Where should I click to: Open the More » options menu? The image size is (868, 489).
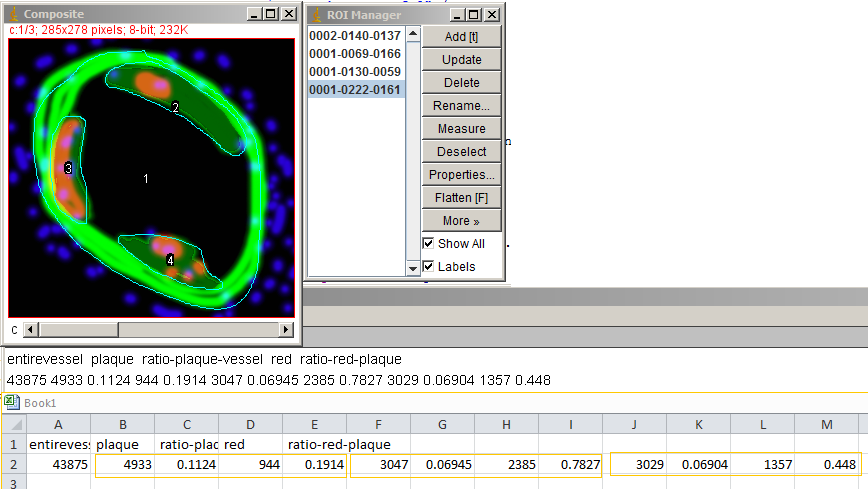(x=461, y=221)
